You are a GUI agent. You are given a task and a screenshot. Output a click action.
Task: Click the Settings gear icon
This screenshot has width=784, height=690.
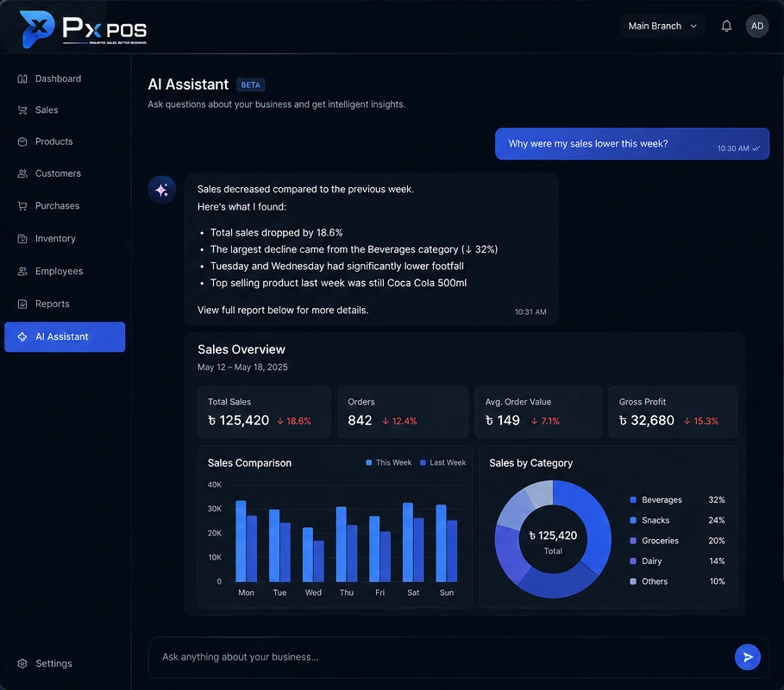tap(22, 663)
